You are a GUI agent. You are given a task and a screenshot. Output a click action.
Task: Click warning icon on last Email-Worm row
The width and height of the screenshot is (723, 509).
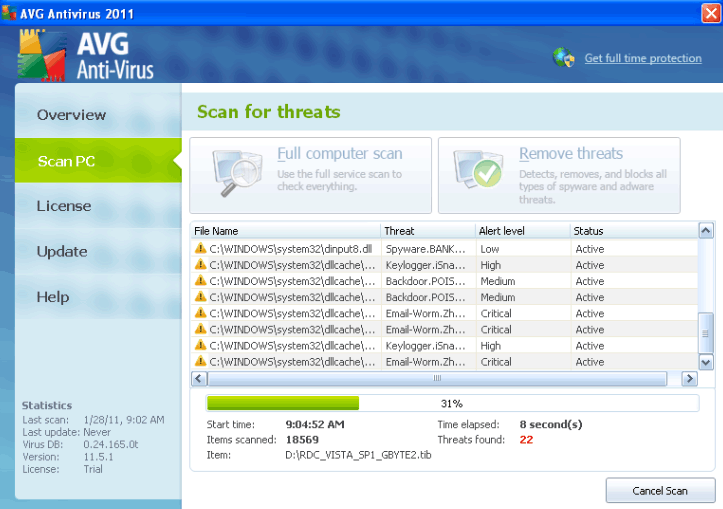pos(200,362)
